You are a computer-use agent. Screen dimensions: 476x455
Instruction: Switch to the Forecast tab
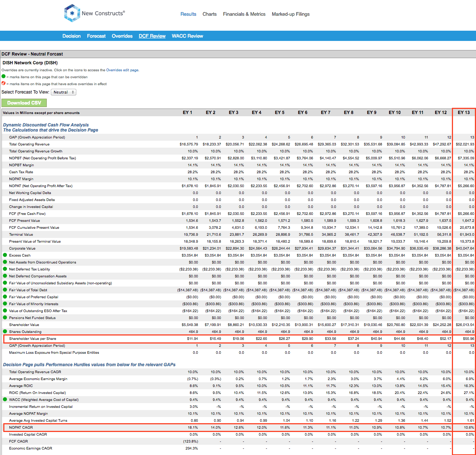(x=96, y=36)
